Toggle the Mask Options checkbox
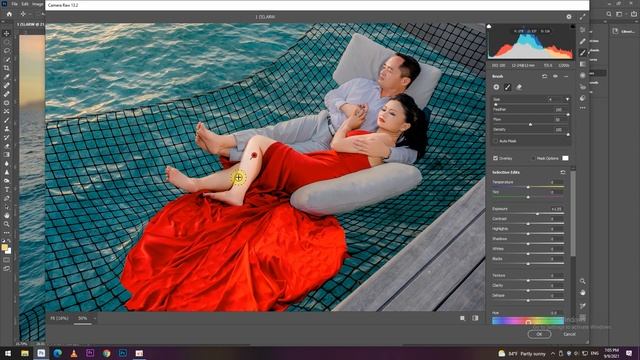 [533, 158]
